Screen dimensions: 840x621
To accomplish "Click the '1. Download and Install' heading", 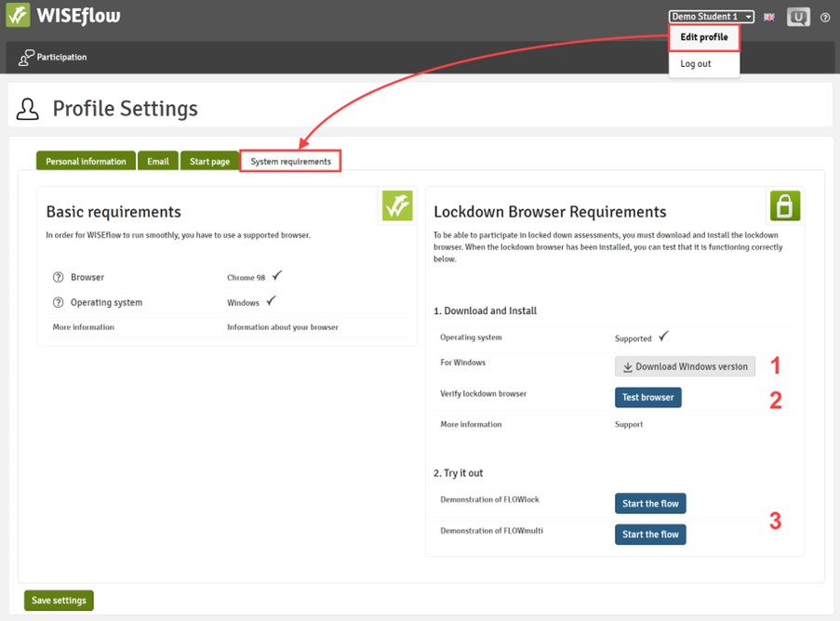I will tap(485, 310).
